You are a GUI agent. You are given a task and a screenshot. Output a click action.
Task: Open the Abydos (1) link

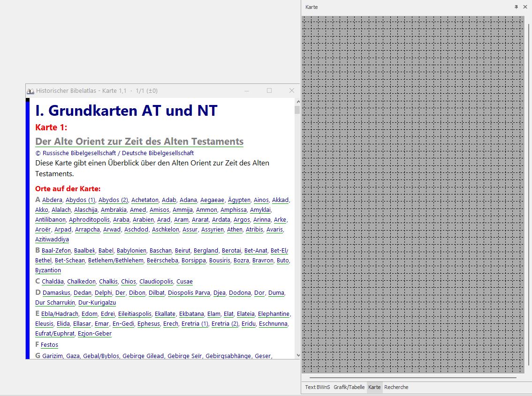pos(80,200)
